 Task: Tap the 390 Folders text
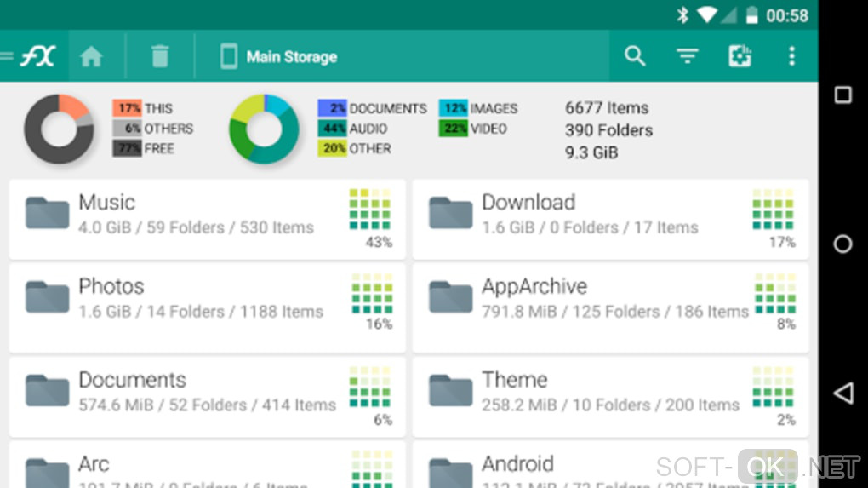tap(609, 130)
